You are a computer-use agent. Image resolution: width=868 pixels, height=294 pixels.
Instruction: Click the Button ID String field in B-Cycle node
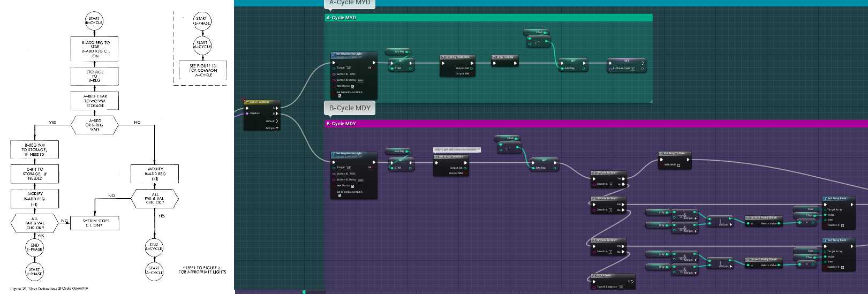click(360, 180)
